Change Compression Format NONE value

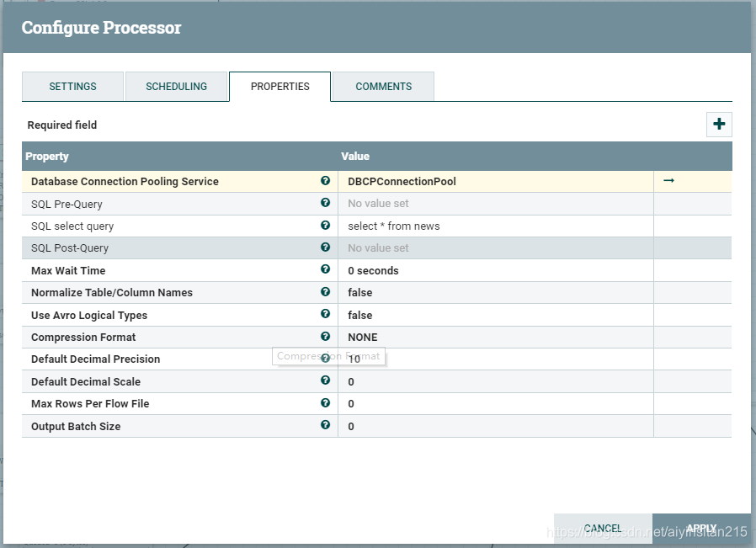tap(496, 338)
